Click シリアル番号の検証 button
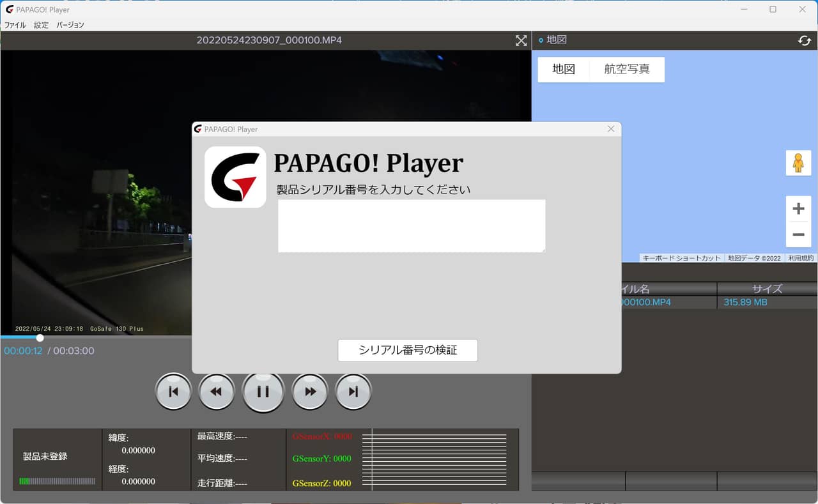Image resolution: width=818 pixels, height=504 pixels. [408, 350]
